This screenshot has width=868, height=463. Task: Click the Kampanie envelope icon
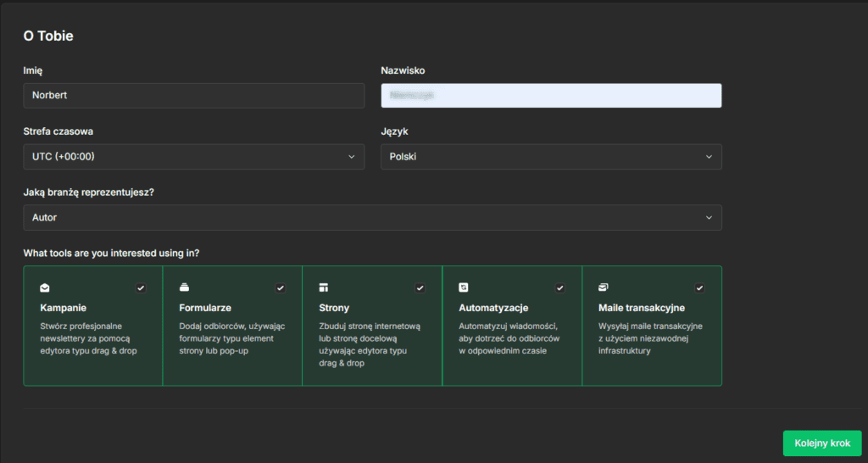click(45, 288)
